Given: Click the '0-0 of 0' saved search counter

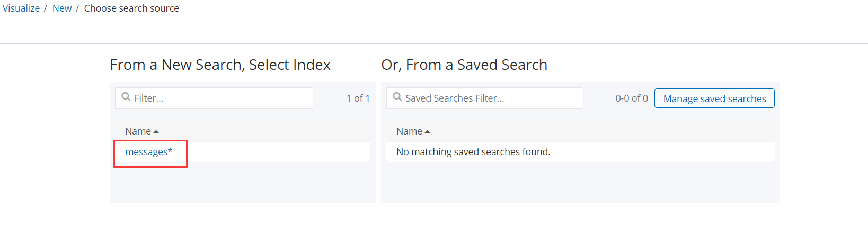Looking at the screenshot, I should coord(631,98).
